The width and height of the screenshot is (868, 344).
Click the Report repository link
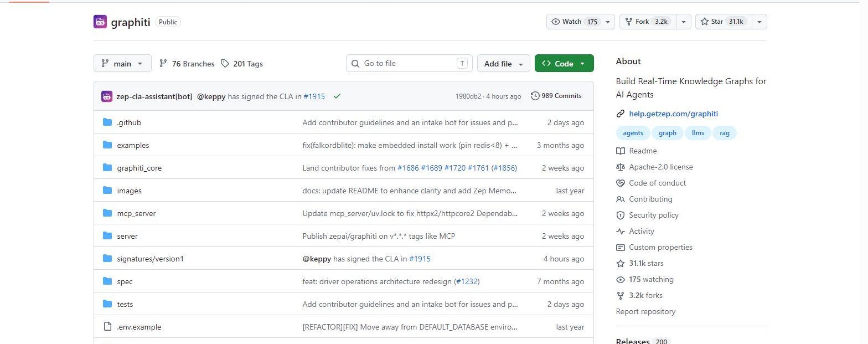tap(645, 312)
